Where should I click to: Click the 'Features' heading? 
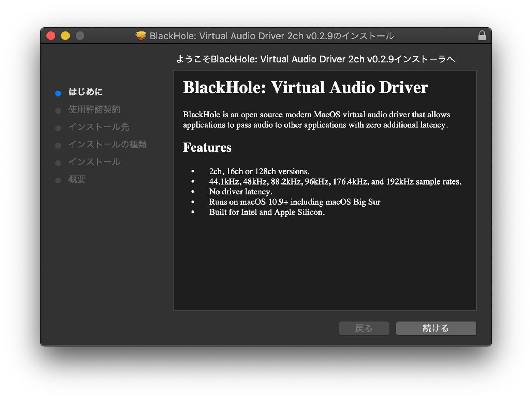coord(207,147)
